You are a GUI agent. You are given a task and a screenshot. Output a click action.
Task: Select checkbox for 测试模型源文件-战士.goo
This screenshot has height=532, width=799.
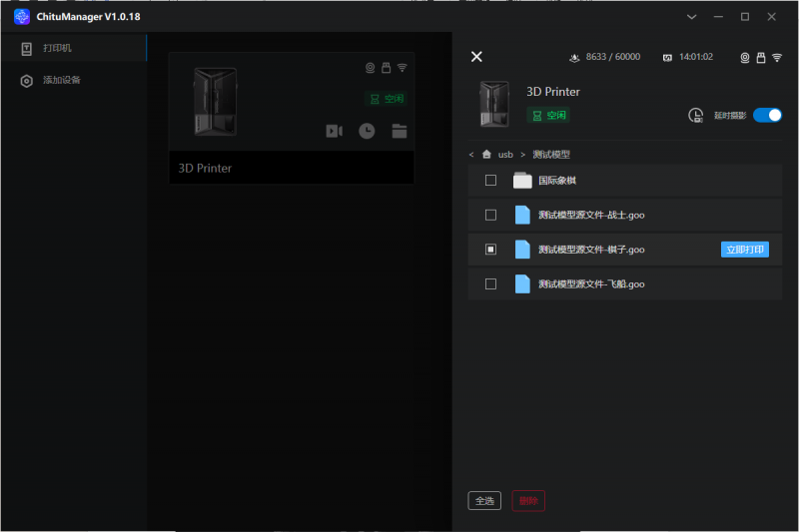[x=490, y=215]
